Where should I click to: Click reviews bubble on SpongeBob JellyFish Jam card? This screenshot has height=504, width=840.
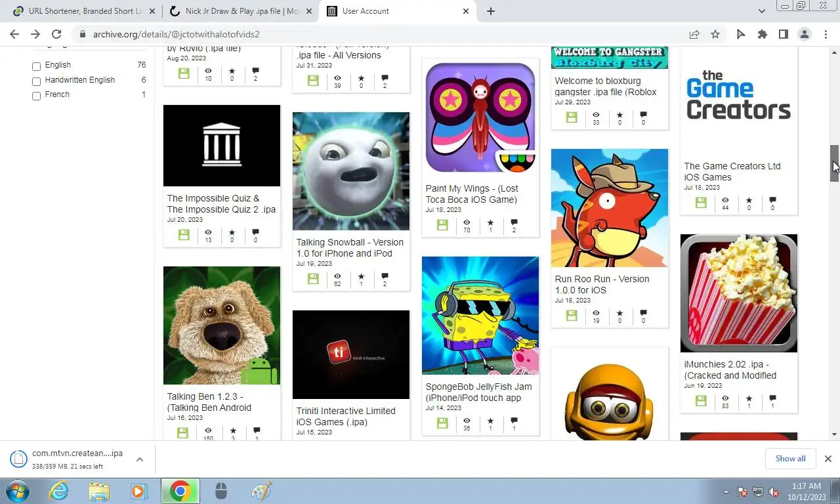click(x=514, y=421)
